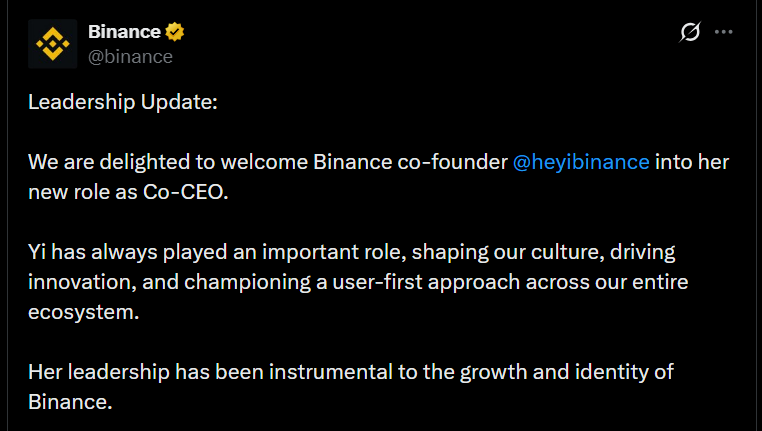Open the @binance handle profile
762x431 pixels.
click(x=130, y=57)
